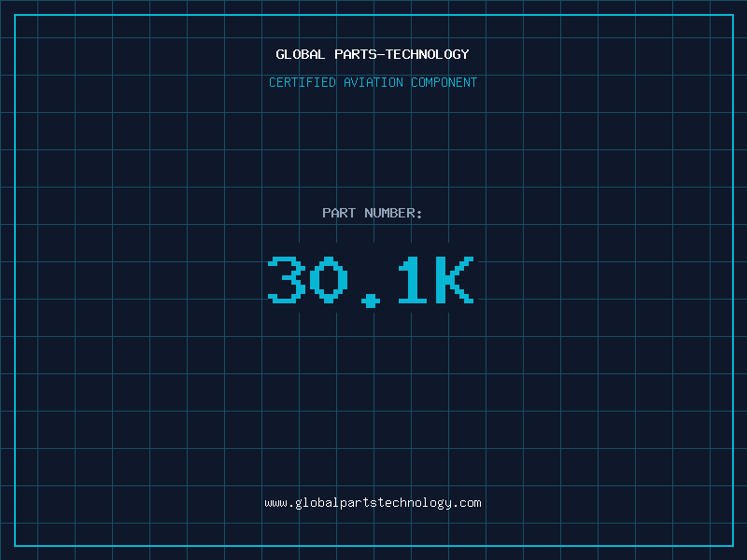Screen dimensions: 747x560
Task: Click the large digit 3 in part number
Action: coord(287,280)
